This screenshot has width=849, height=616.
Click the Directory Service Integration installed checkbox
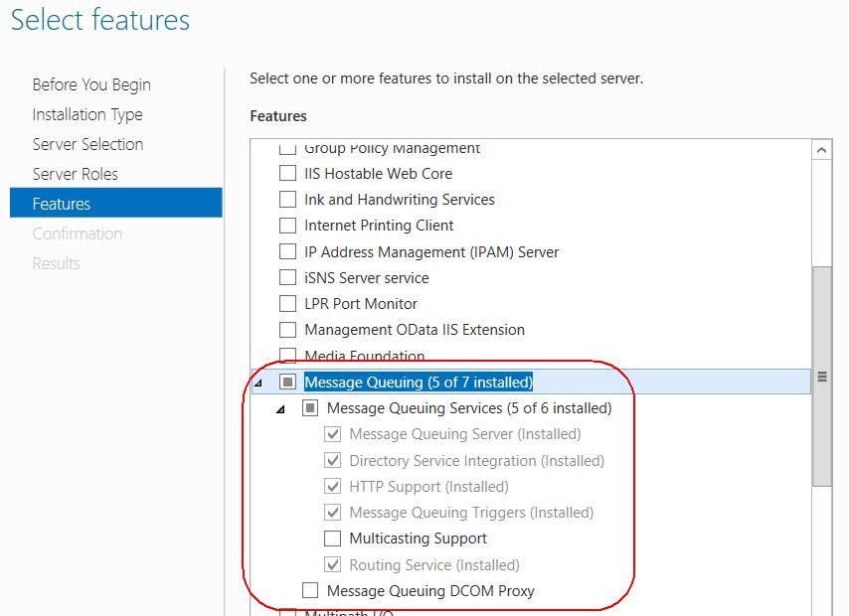click(332, 460)
